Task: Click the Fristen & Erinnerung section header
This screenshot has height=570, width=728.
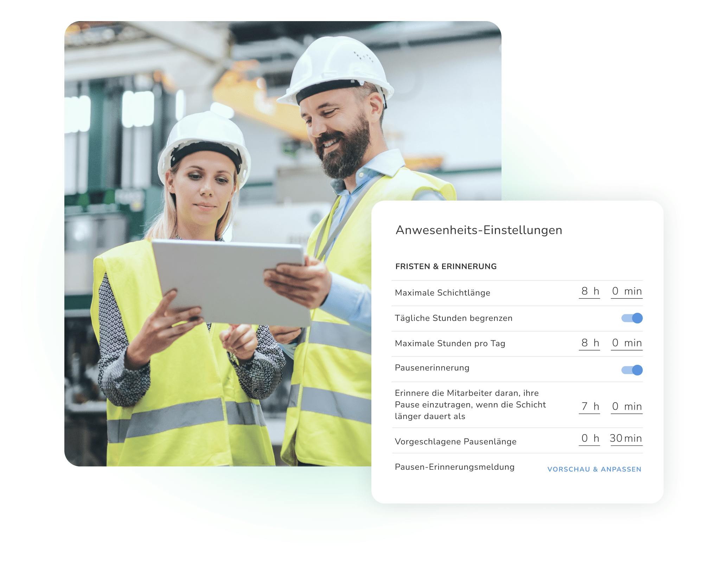Action: point(446,266)
